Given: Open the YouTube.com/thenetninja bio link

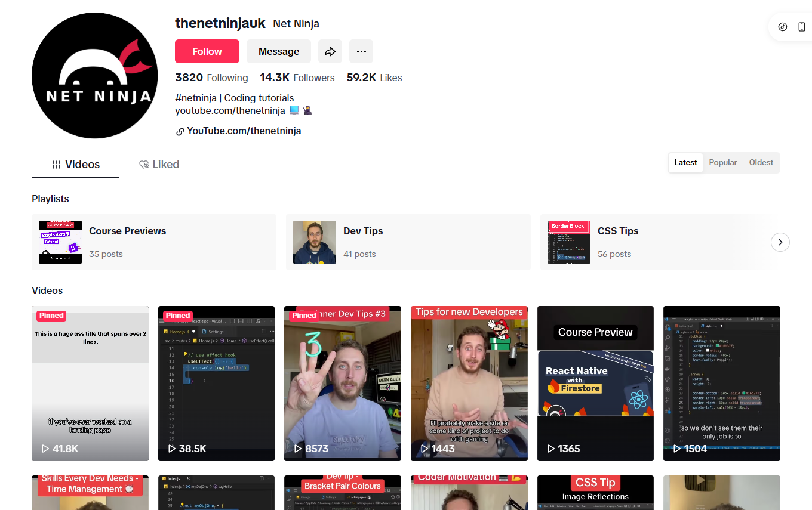Looking at the screenshot, I should click(x=244, y=131).
